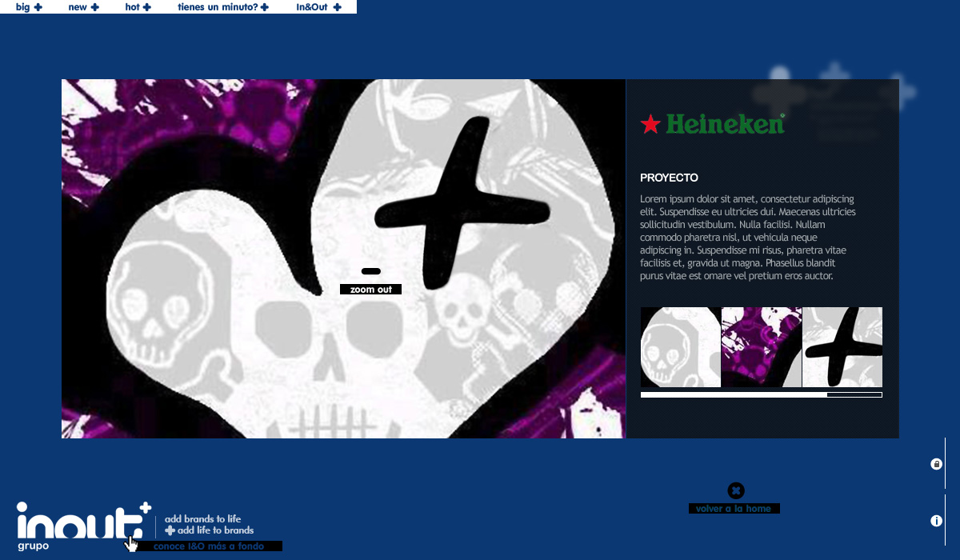
Task: Expand the plus icon next to big
Action: [38, 7]
